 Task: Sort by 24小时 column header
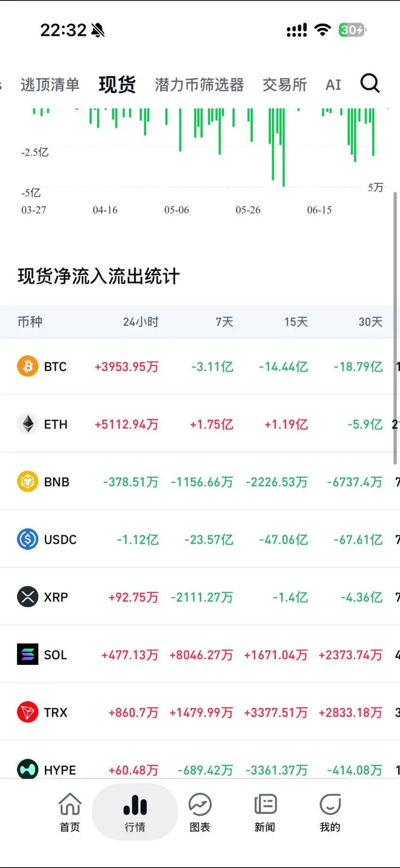click(141, 322)
